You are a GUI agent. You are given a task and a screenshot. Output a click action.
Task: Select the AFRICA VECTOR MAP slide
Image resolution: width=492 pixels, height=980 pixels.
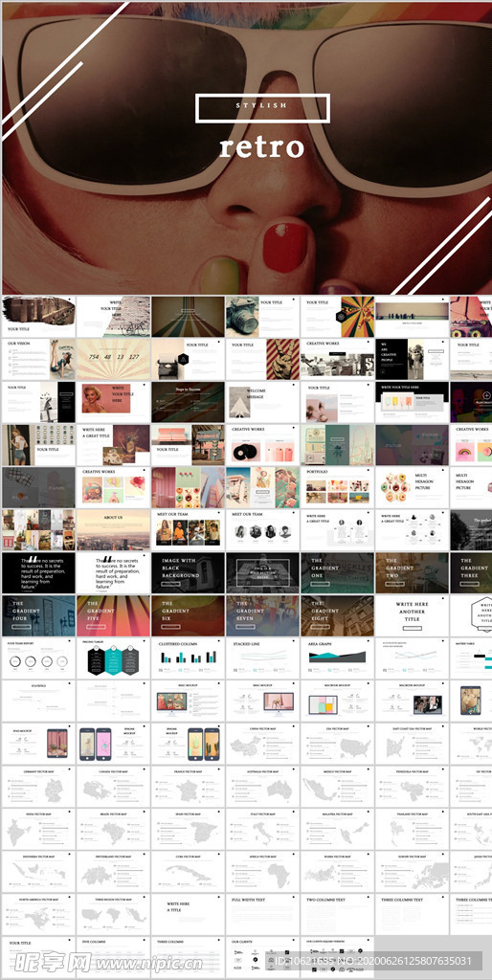[262, 871]
